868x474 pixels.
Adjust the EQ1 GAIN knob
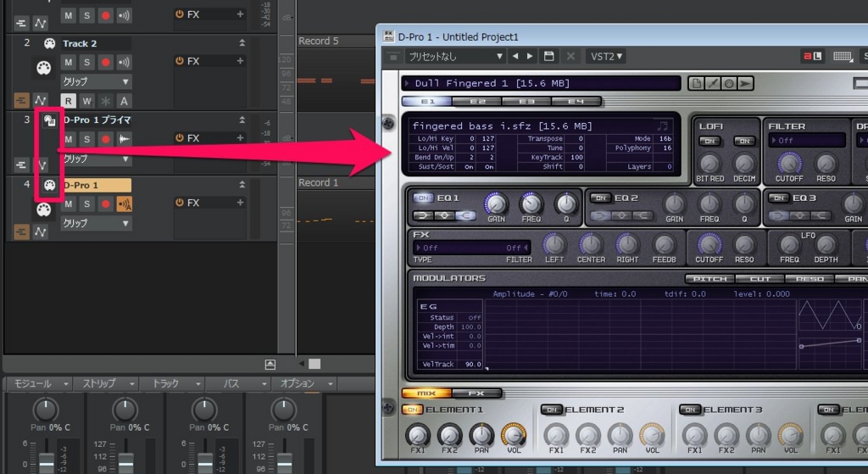[x=495, y=204]
